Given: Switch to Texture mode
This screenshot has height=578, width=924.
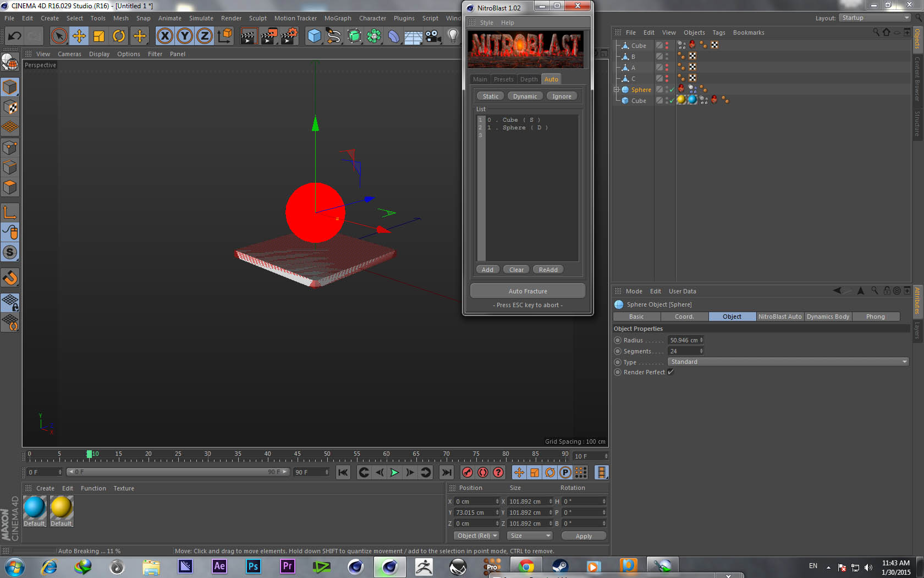Looking at the screenshot, I should (x=10, y=107).
